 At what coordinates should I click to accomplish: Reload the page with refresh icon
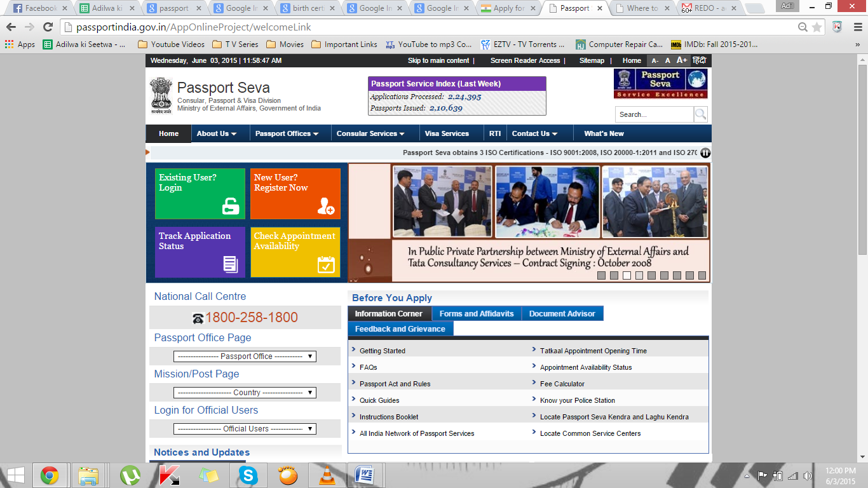pyautogui.click(x=48, y=27)
